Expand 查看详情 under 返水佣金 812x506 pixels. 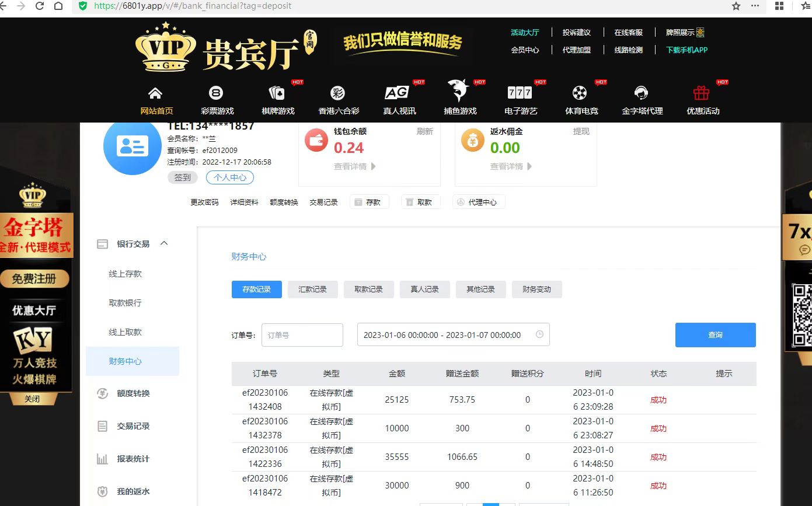click(511, 166)
